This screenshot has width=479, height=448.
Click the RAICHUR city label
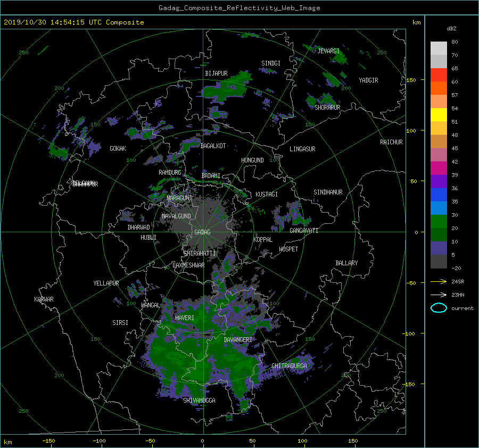[x=391, y=142]
